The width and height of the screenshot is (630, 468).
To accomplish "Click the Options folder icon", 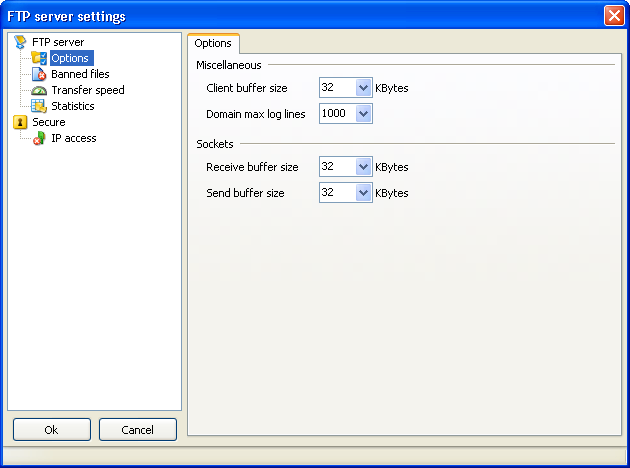I will point(39,58).
